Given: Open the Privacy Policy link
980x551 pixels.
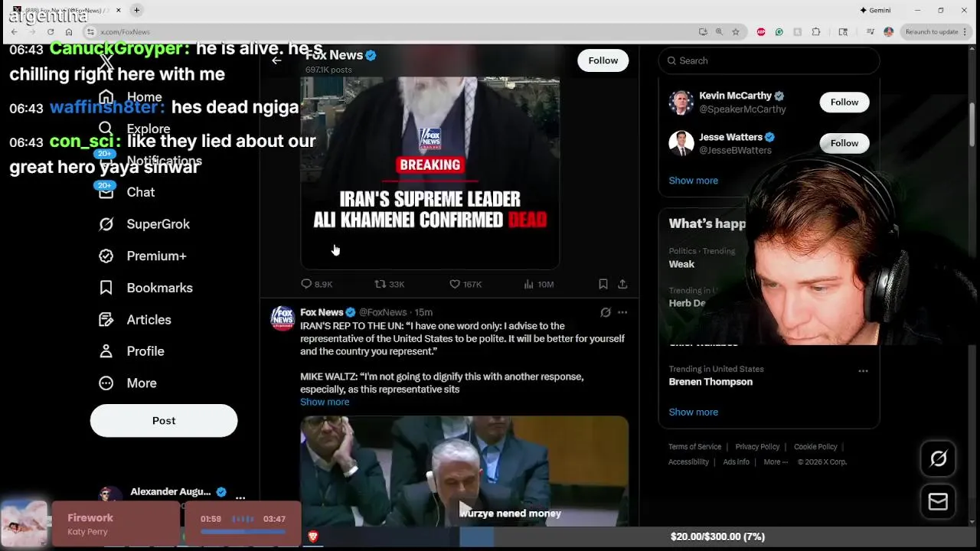Looking at the screenshot, I should tap(757, 447).
